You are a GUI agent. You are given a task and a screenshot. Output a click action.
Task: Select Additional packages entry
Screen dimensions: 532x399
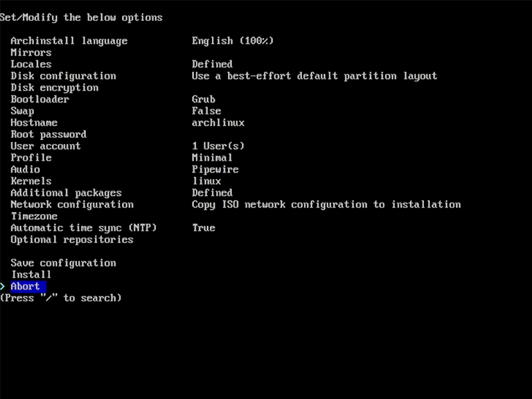pos(66,193)
